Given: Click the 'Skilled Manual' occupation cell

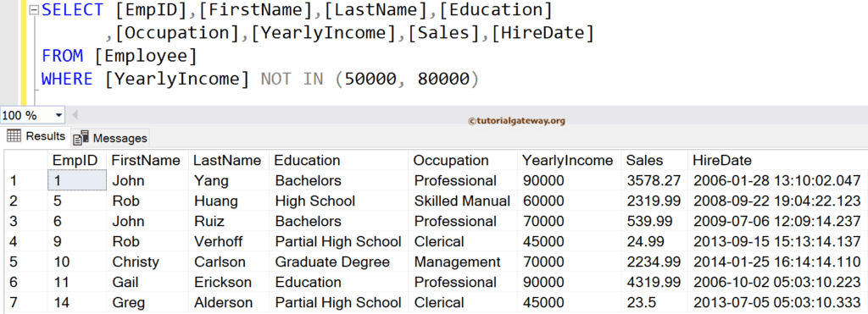Looking at the screenshot, I should (463, 201).
